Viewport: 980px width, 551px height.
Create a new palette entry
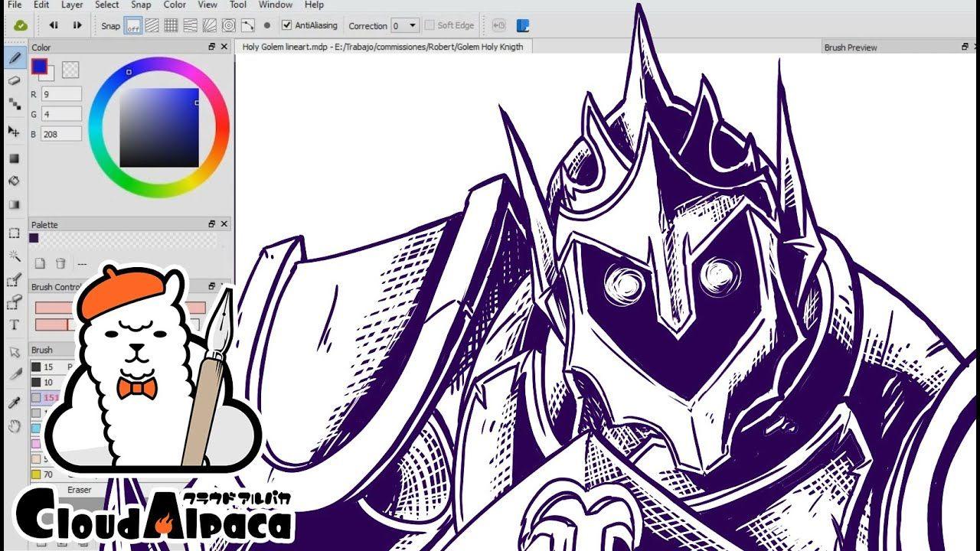tap(40, 263)
